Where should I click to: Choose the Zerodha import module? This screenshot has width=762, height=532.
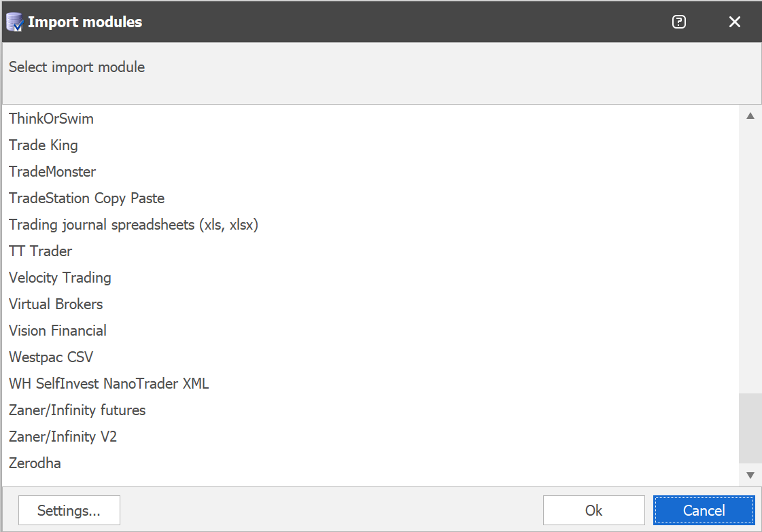pyautogui.click(x=370, y=463)
